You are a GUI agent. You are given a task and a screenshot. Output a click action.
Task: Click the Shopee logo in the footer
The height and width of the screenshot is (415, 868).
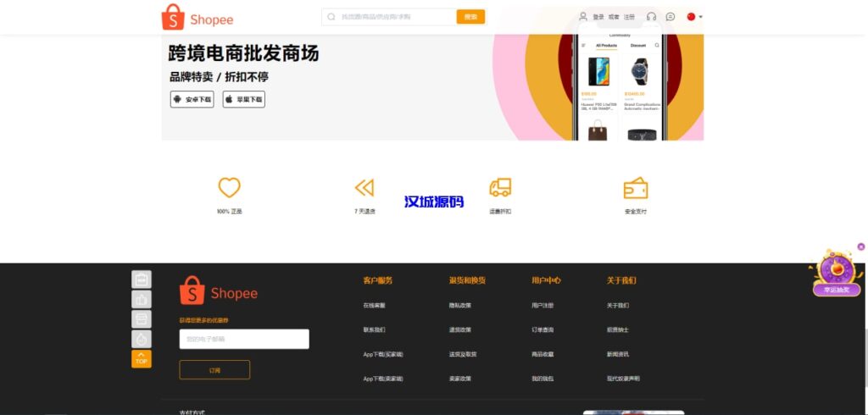[219, 290]
